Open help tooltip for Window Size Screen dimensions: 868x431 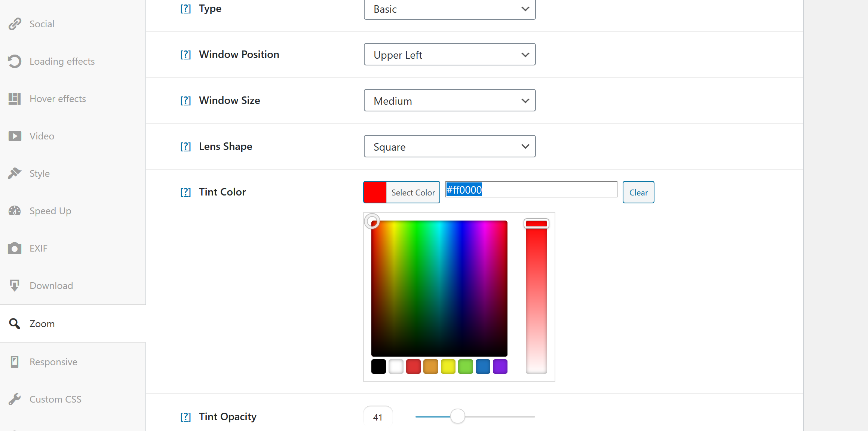click(185, 101)
